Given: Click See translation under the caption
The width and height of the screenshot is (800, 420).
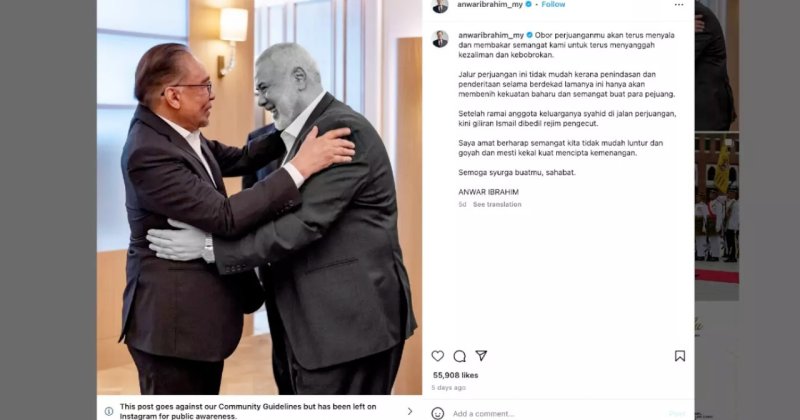Looking at the screenshot, I should 497,204.
